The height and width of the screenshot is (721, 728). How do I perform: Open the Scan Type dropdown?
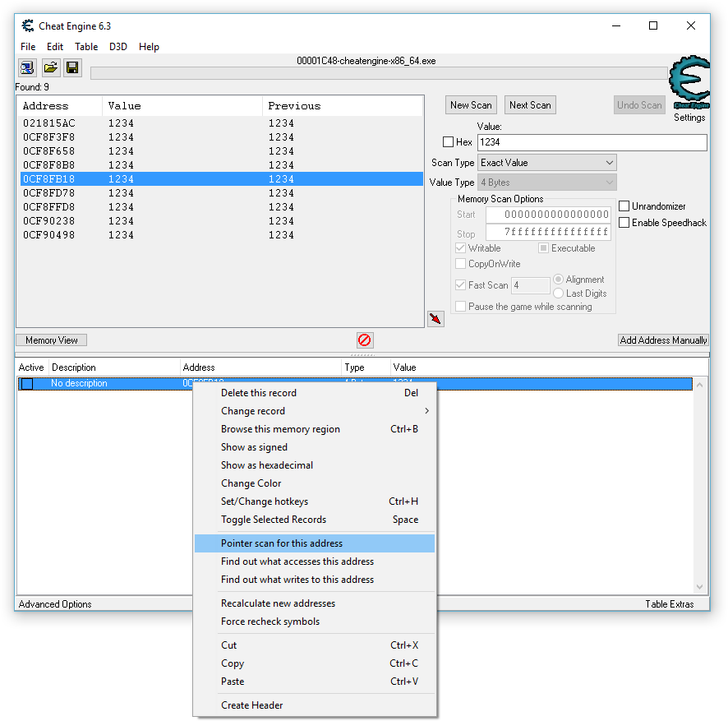tap(547, 163)
